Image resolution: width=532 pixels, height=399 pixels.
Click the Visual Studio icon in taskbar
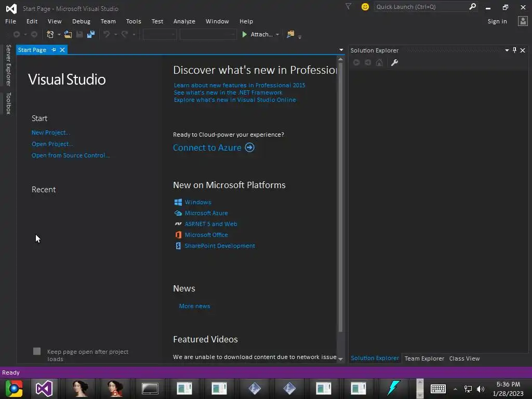[44, 389]
